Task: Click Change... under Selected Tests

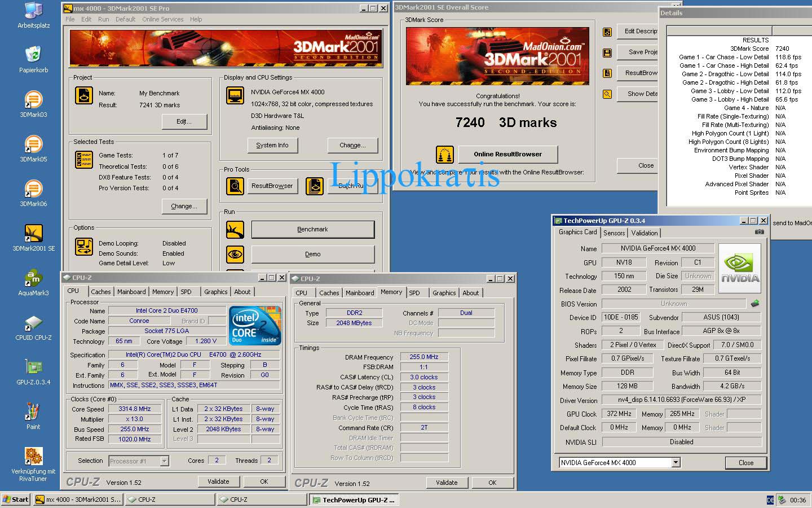Action: (x=184, y=206)
